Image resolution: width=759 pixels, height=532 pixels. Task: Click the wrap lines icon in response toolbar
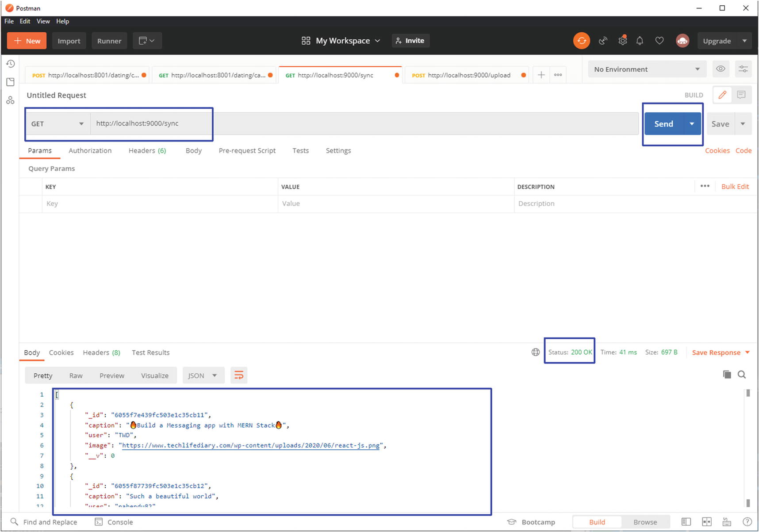tap(238, 375)
